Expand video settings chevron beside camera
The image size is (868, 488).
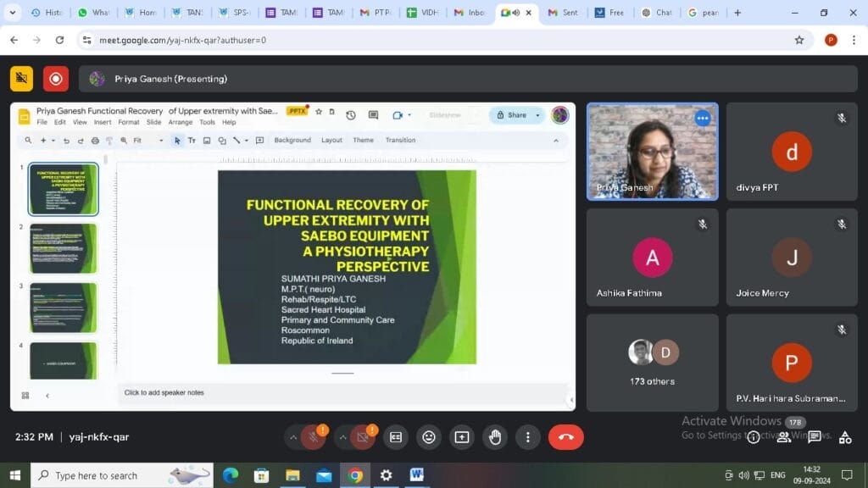[343, 437]
